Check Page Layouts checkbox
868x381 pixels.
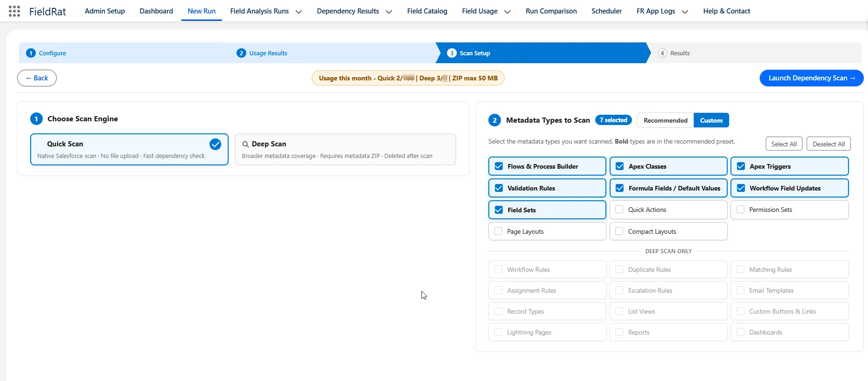point(498,231)
